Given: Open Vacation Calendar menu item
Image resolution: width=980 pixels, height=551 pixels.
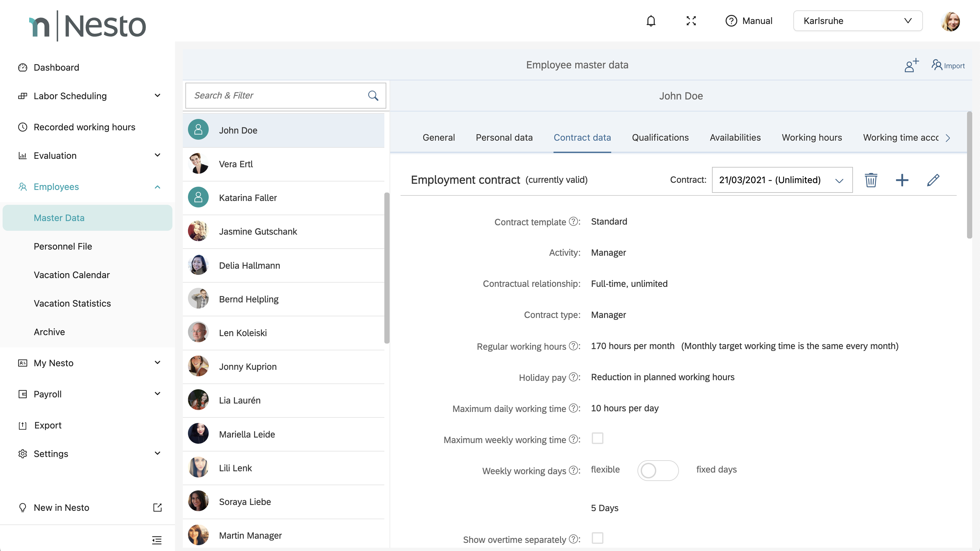Looking at the screenshot, I should 72,275.
